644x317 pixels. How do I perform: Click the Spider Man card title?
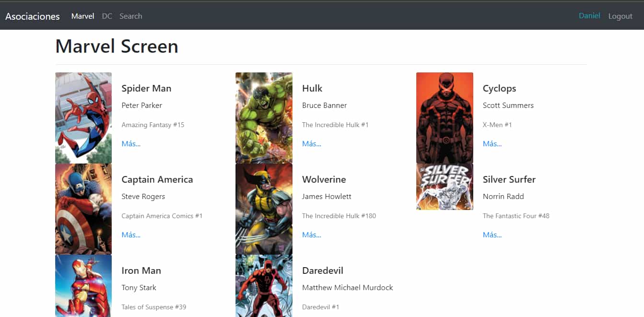146,88
